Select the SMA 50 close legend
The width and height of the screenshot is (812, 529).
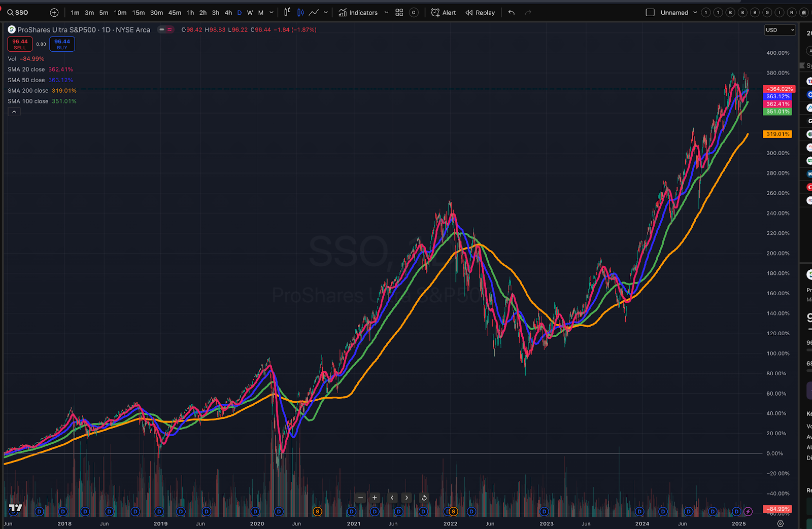[40, 80]
